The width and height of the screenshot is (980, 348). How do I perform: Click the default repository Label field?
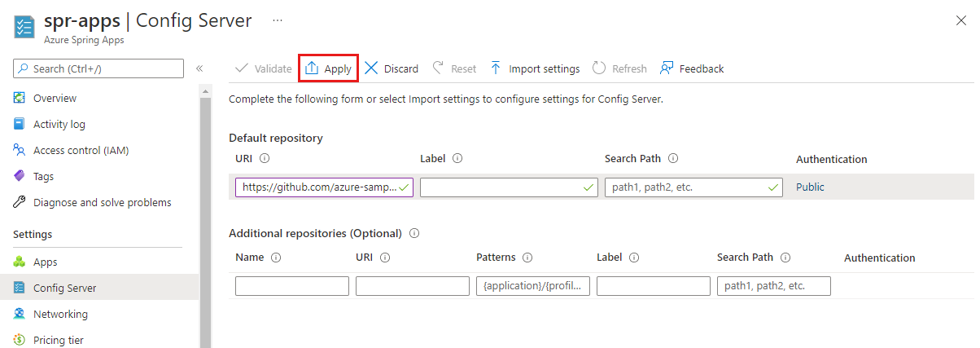tap(503, 187)
